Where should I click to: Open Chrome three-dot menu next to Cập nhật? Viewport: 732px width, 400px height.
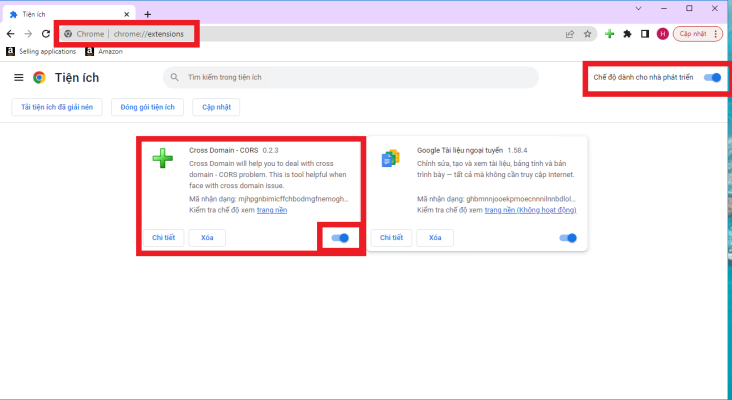[716, 33]
